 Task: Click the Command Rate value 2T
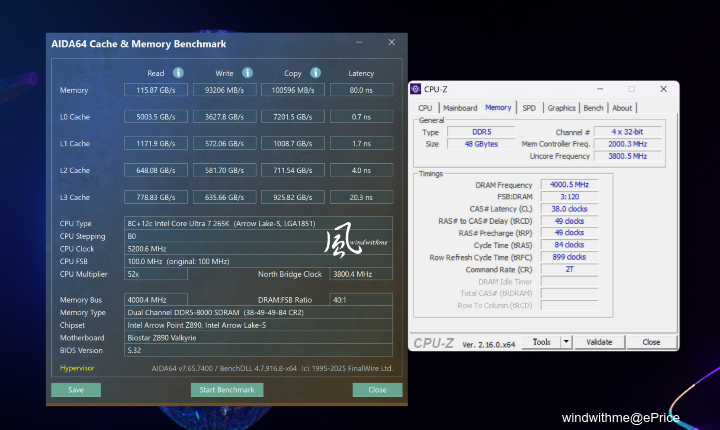tap(569, 269)
